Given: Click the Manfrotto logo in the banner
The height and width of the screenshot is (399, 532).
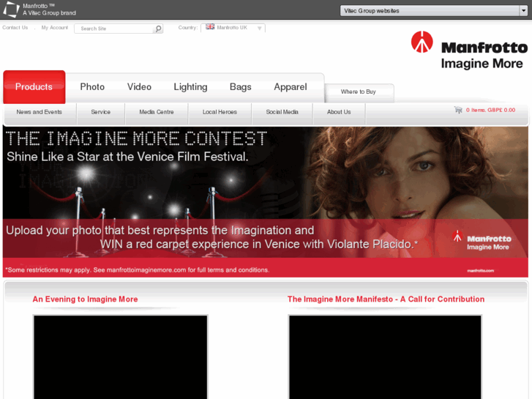Looking at the screenshot, I should pyautogui.click(x=482, y=240).
